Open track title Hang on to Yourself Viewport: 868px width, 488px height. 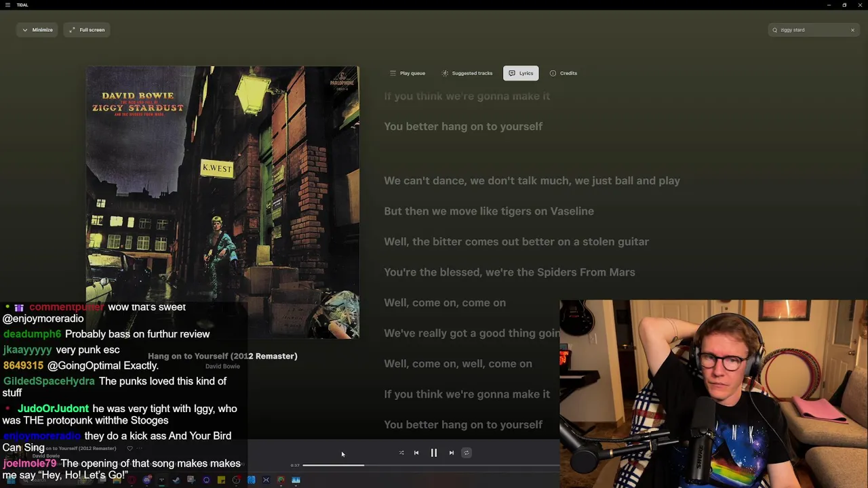[222, 356]
